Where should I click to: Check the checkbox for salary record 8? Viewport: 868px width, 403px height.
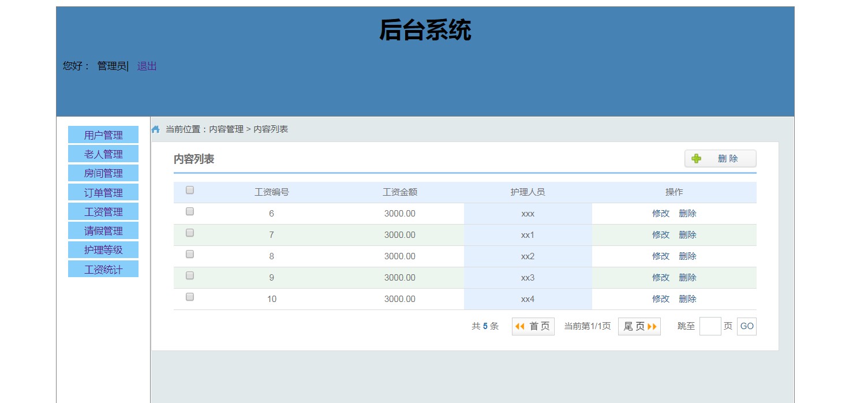tap(190, 255)
